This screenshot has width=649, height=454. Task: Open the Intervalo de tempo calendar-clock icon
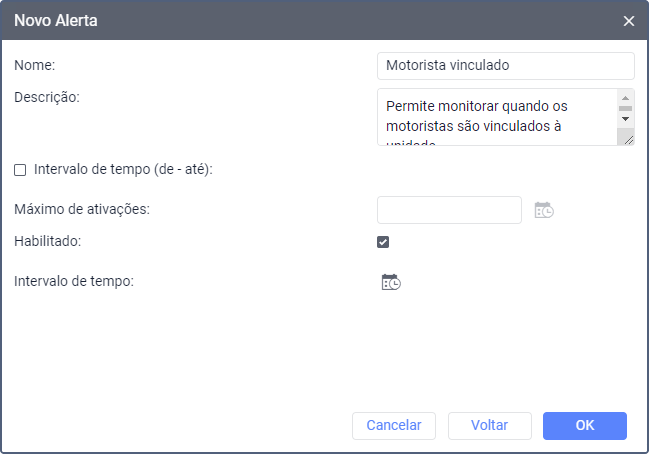[x=391, y=282]
